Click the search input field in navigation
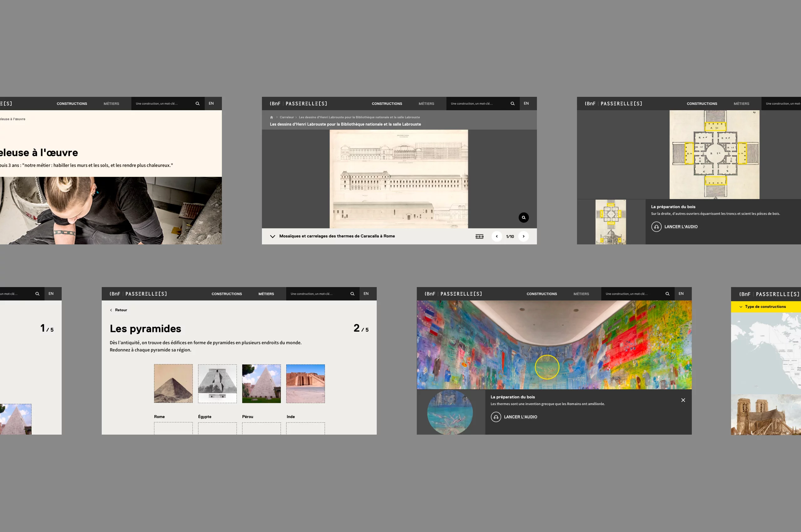Screen dimensions: 801x532 (478, 103)
